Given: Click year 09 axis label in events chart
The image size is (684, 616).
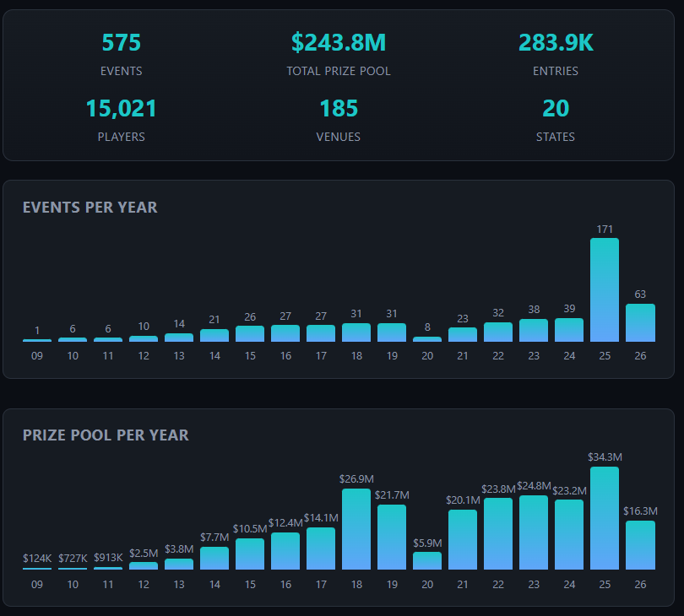Looking at the screenshot, I should tap(37, 356).
